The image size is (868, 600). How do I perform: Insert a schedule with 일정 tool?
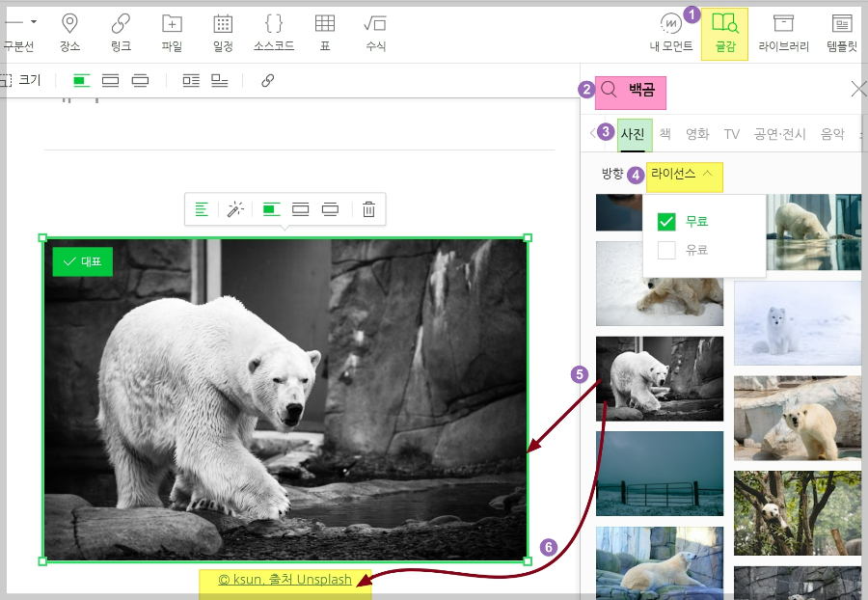223,33
